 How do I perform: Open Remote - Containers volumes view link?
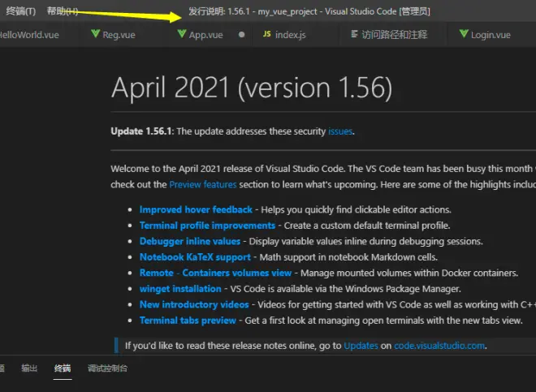point(215,273)
